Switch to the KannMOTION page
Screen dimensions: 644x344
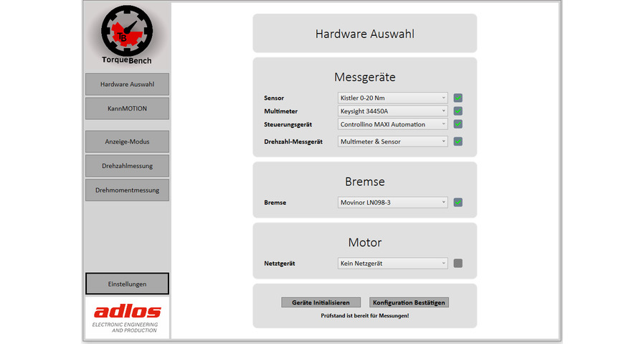coord(127,108)
